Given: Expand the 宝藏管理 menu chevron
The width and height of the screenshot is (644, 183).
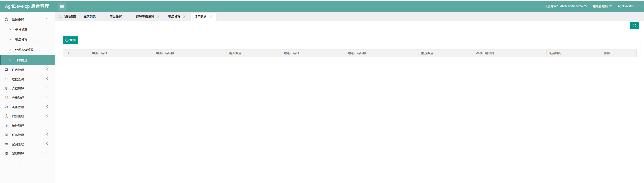Looking at the screenshot, I should [x=47, y=144].
